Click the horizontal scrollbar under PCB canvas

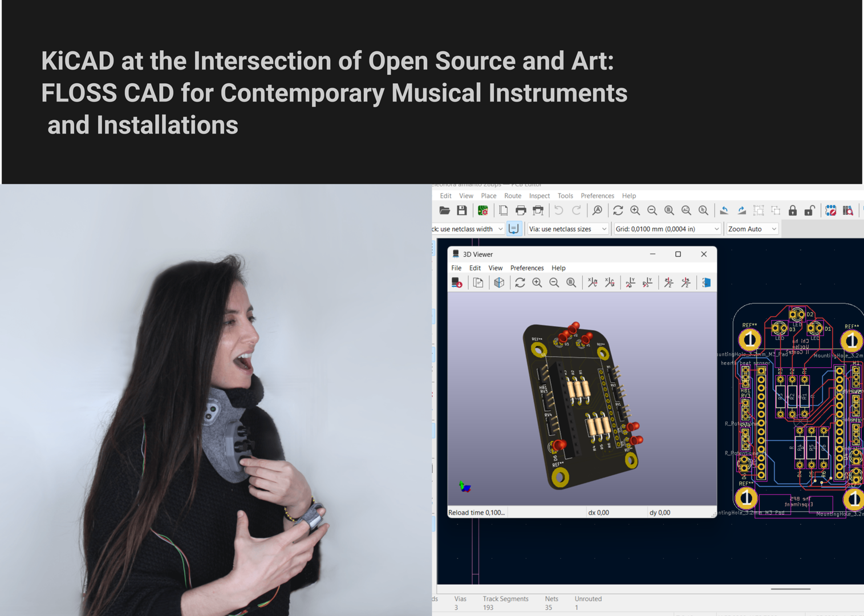pyautogui.click(x=790, y=589)
